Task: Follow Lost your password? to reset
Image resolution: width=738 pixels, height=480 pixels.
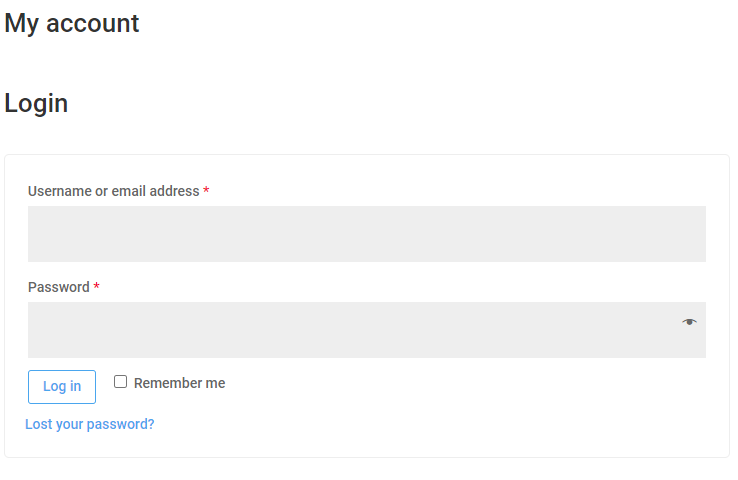Action: tap(89, 424)
